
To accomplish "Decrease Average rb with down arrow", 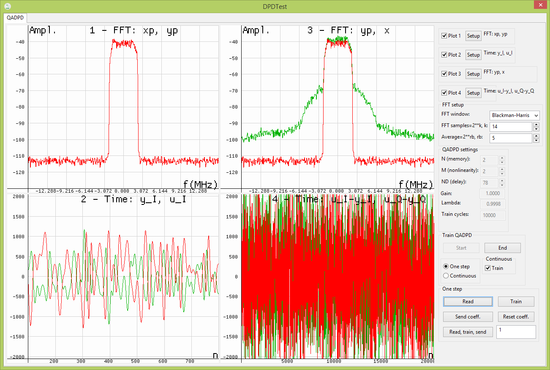I will (536, 141).
